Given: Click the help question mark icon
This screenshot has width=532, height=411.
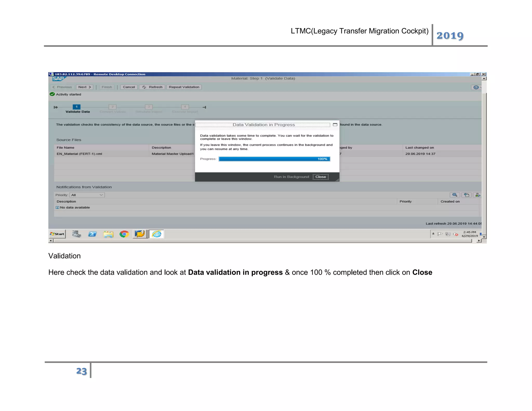Looking at the screenshot, I should pos(476,87).
